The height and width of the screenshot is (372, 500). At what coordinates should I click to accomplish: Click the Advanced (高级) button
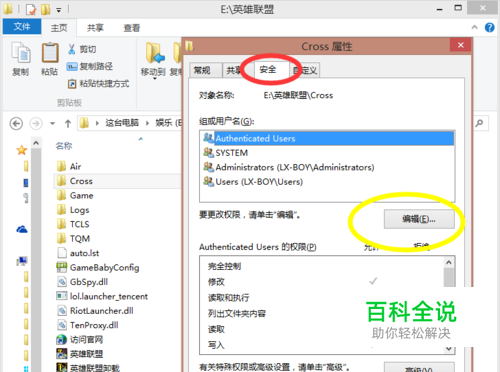(419, 367)
